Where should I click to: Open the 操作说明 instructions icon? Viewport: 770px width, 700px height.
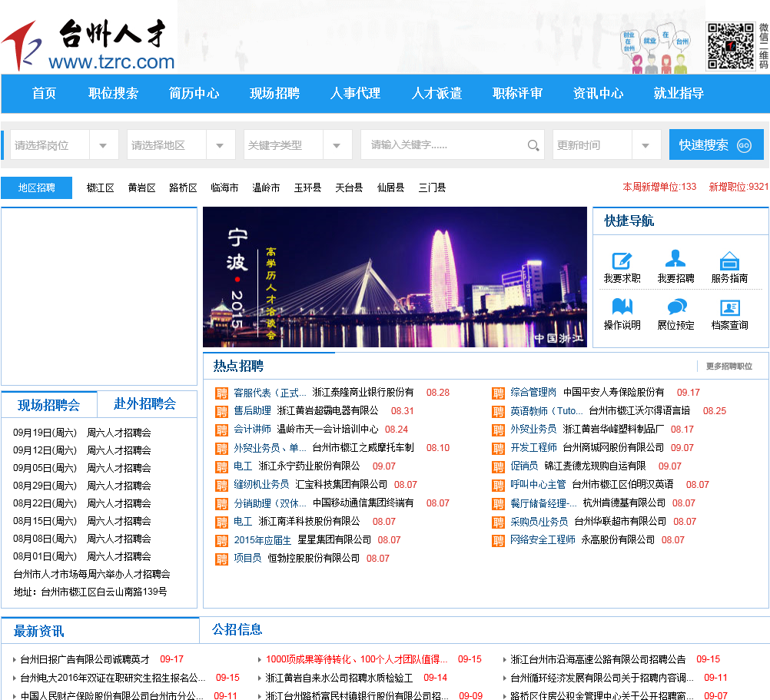click(622, 308)
